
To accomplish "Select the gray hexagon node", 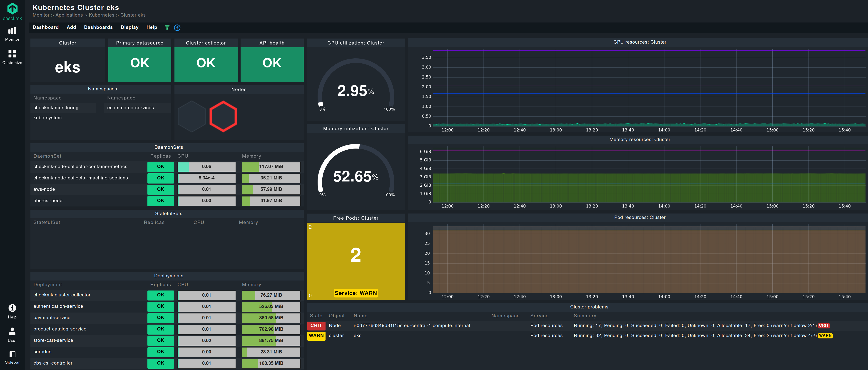I will (x=192, y=116).
